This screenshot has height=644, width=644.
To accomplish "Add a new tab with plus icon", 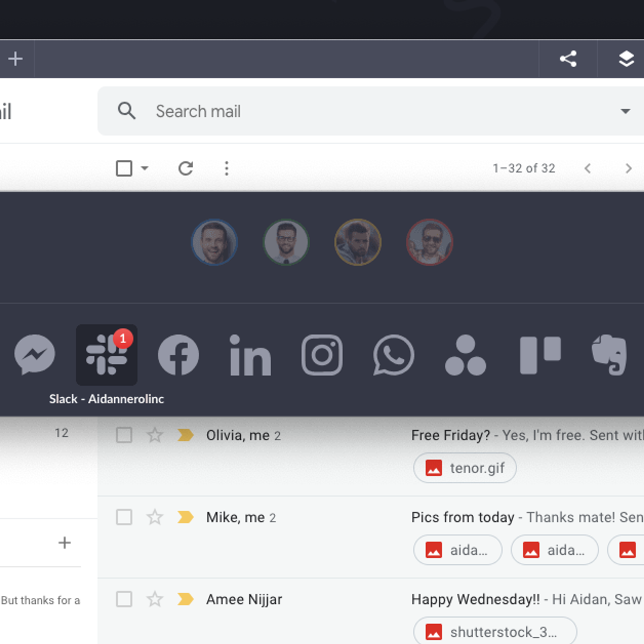I will [x=16, y=59].
